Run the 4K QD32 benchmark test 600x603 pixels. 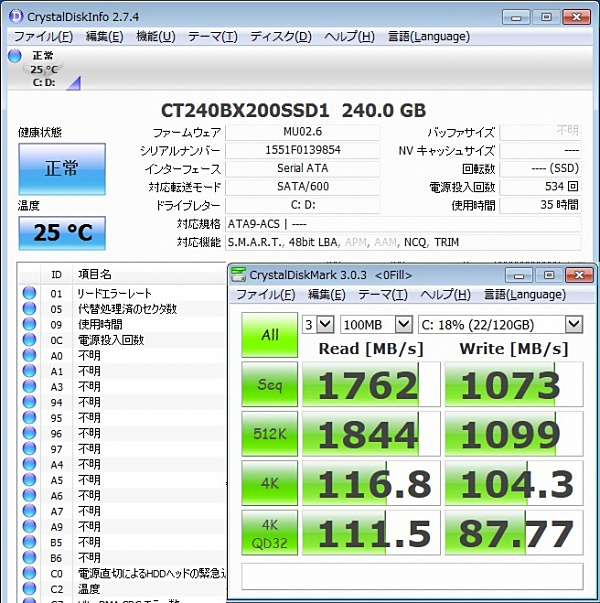270,533
